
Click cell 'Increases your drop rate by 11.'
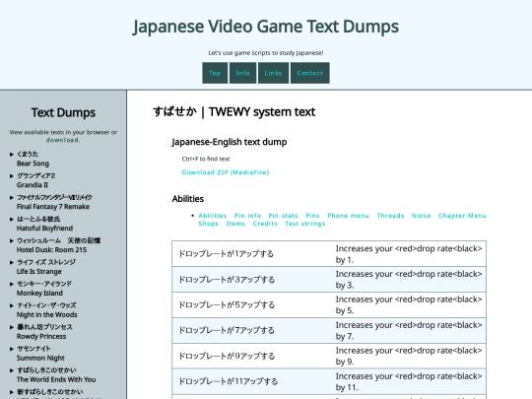click(409, 381)
